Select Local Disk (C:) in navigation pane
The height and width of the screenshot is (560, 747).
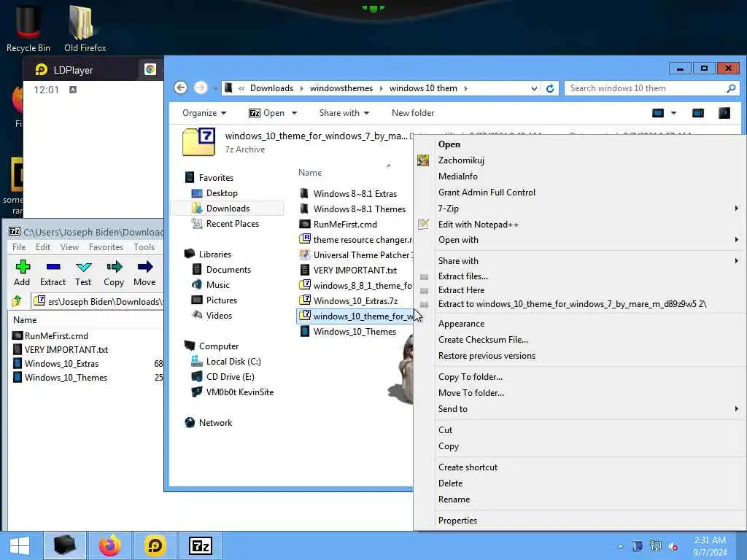[x=233, y=362]
